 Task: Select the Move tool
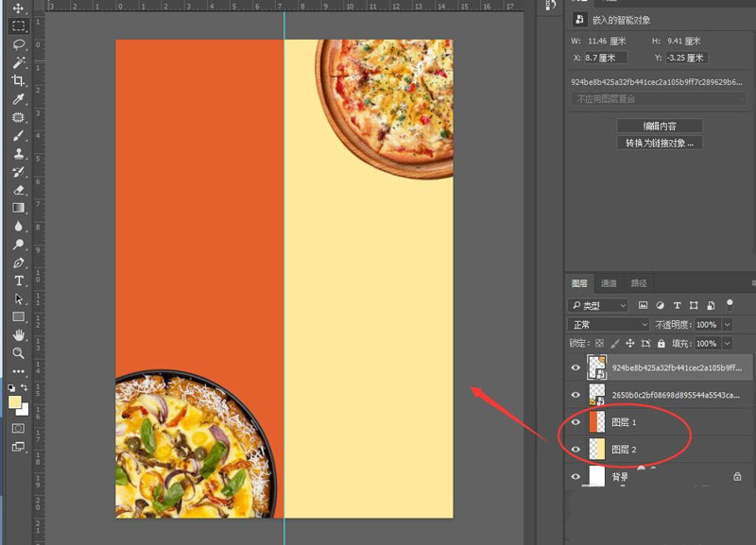point(18,9)
